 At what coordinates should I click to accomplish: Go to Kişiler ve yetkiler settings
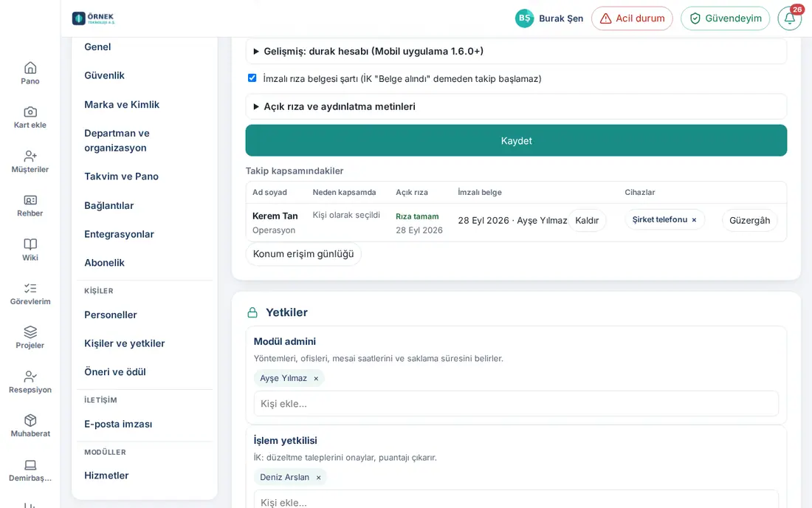click(124, 343)
